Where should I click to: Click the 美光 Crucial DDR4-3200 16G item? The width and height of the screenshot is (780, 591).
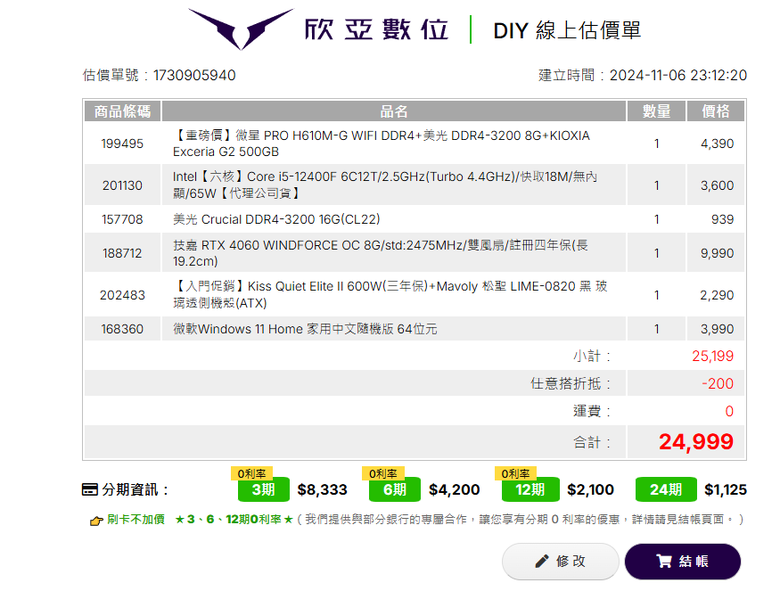[277, 219]
